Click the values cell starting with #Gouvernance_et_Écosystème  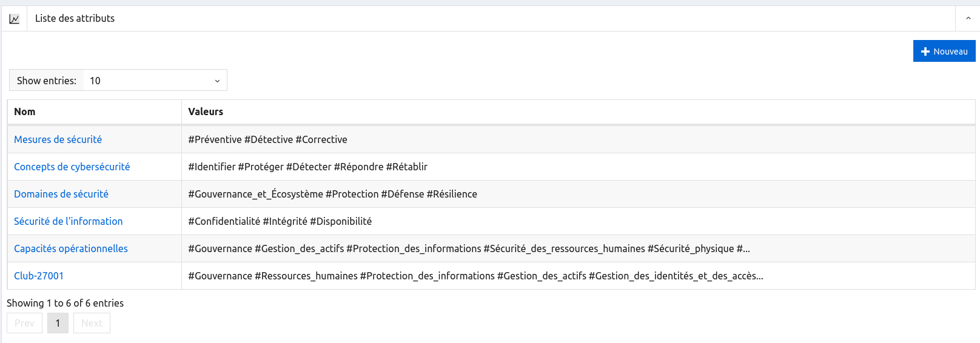[x=332, y=194]
